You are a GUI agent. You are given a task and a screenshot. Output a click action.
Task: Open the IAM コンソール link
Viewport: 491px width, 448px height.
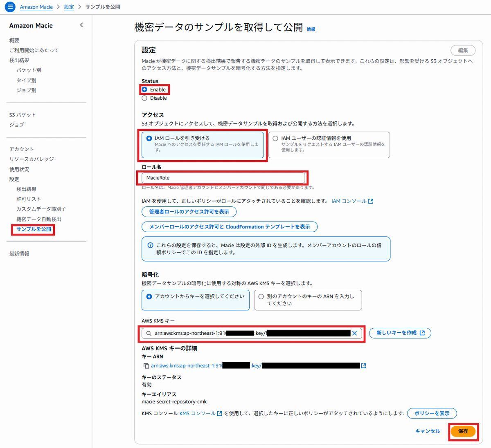pyautogui.click(x=352, y=201)
